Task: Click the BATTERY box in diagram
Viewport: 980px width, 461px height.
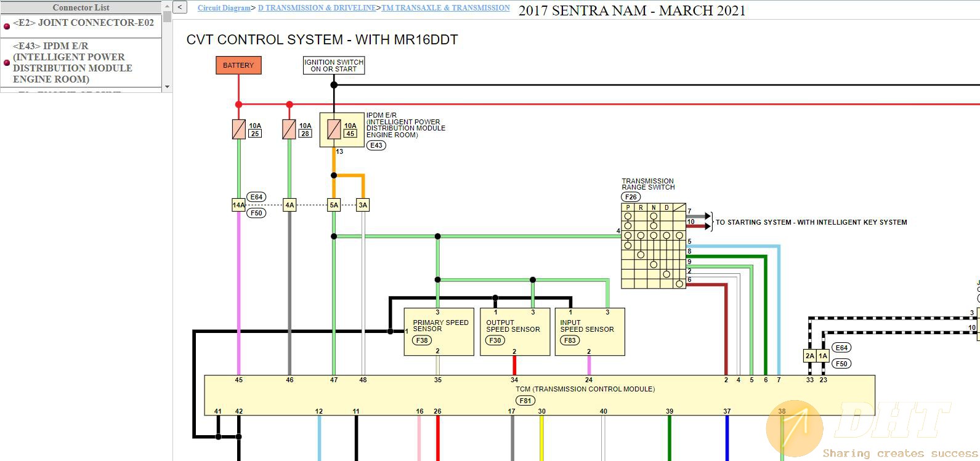Action: [238, 65]
